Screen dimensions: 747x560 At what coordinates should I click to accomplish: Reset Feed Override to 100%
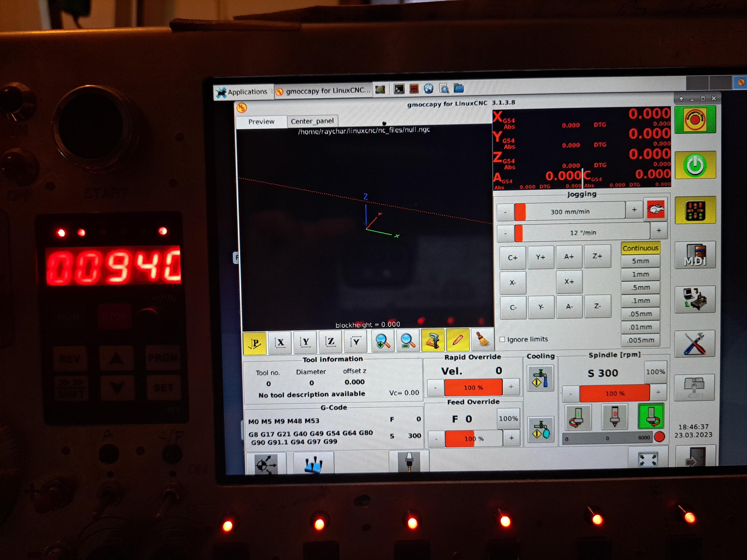[x=508, y=419]
